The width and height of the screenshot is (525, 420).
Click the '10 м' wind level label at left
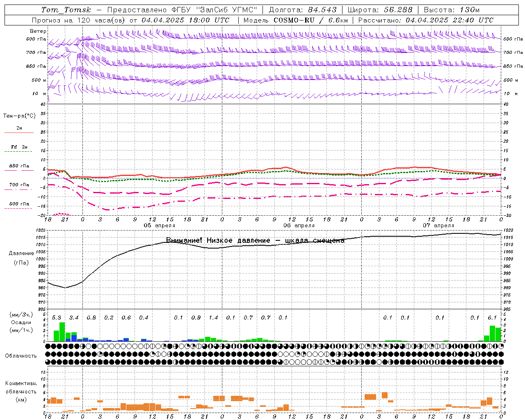pos(39,94)
